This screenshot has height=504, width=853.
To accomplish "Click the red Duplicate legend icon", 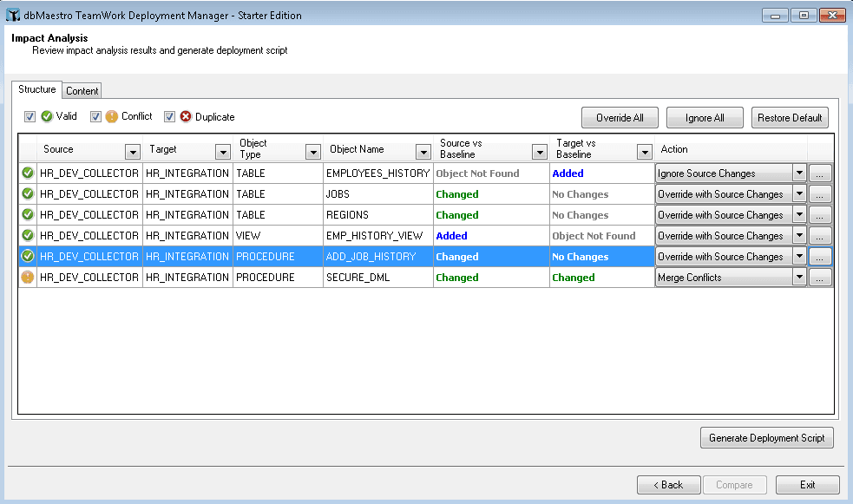I will tap(186, 116).
